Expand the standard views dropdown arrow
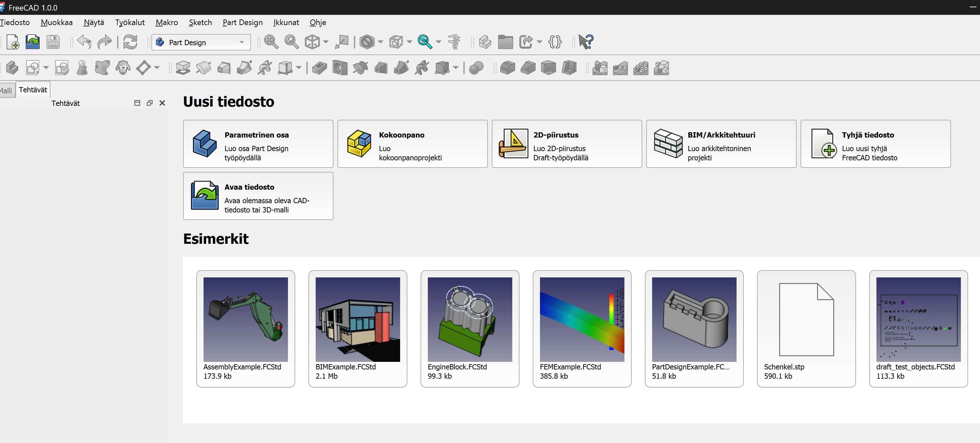Viewport: 980px width, 443px height. point(326,42)
